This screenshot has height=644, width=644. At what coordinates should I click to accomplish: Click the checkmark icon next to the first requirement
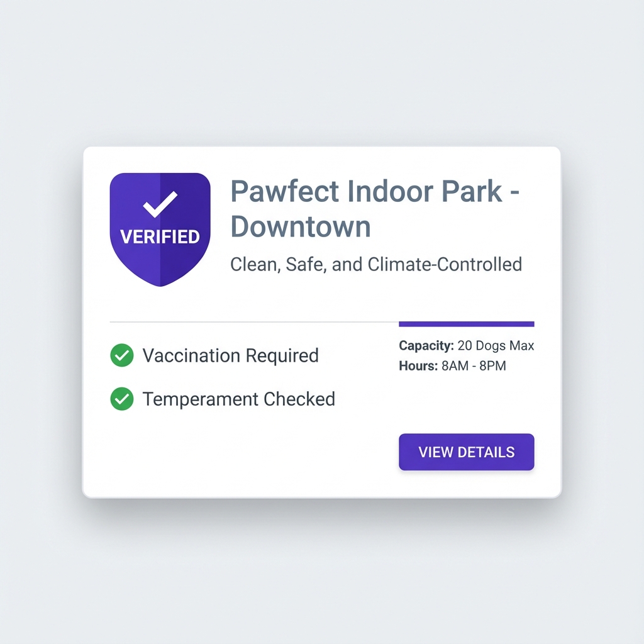[122, 355]
